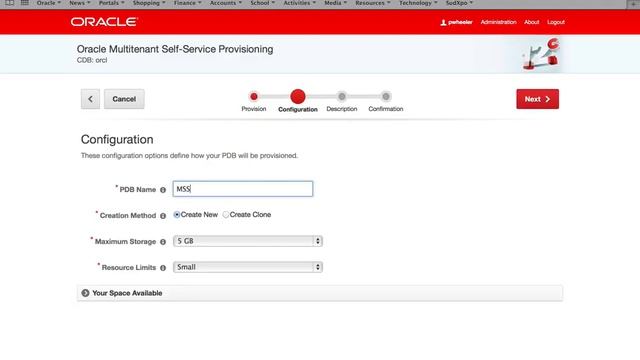Screen dimensions: 640x360
Task: Go back with the left chevron button
Action: (90, 99)
